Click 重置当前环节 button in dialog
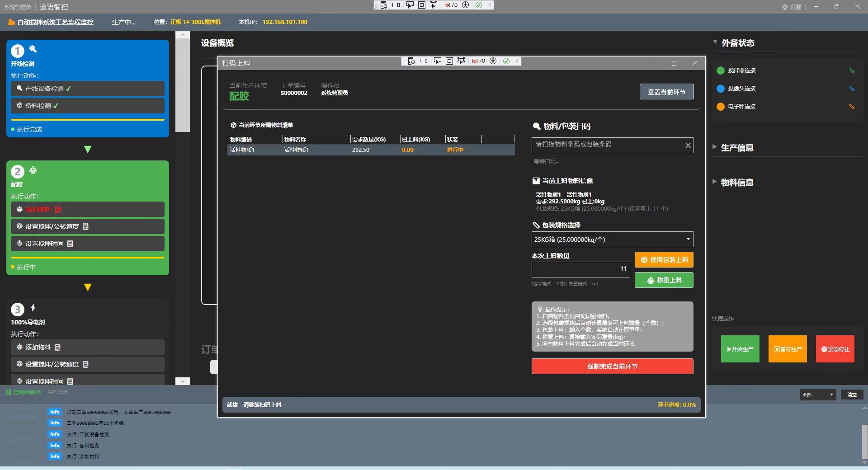This screenshot has width=868, height=470. point(666,92)
